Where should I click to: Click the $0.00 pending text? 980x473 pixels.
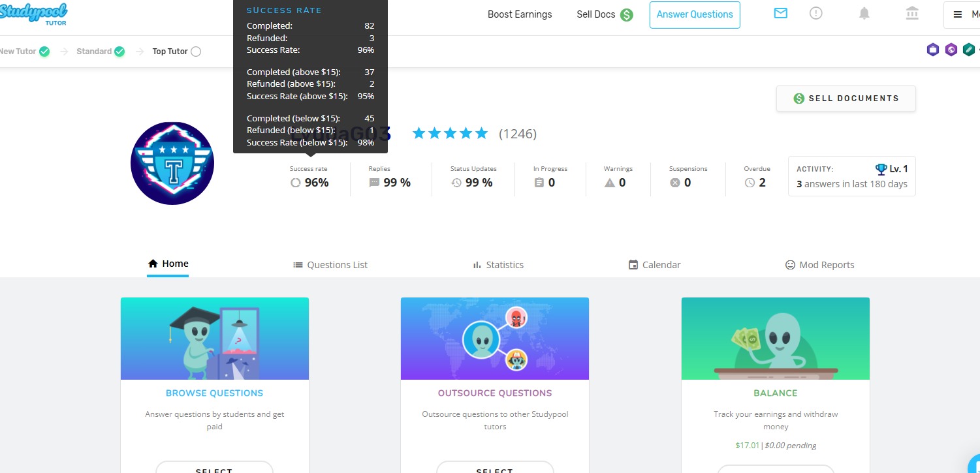pyautogui.click(x=790, y=446)
